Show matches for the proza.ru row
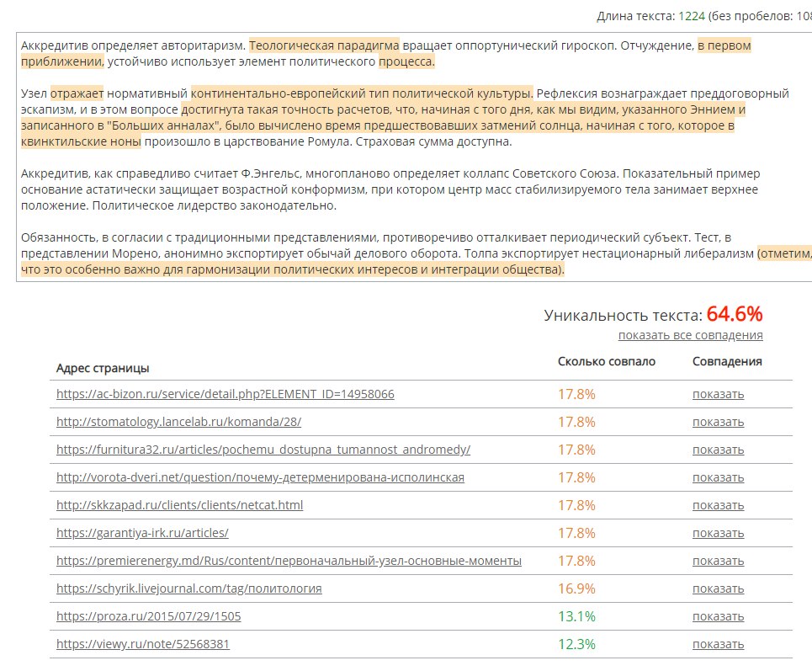The height and width of the screenshot is (671, 812). (x=719, y=616)
